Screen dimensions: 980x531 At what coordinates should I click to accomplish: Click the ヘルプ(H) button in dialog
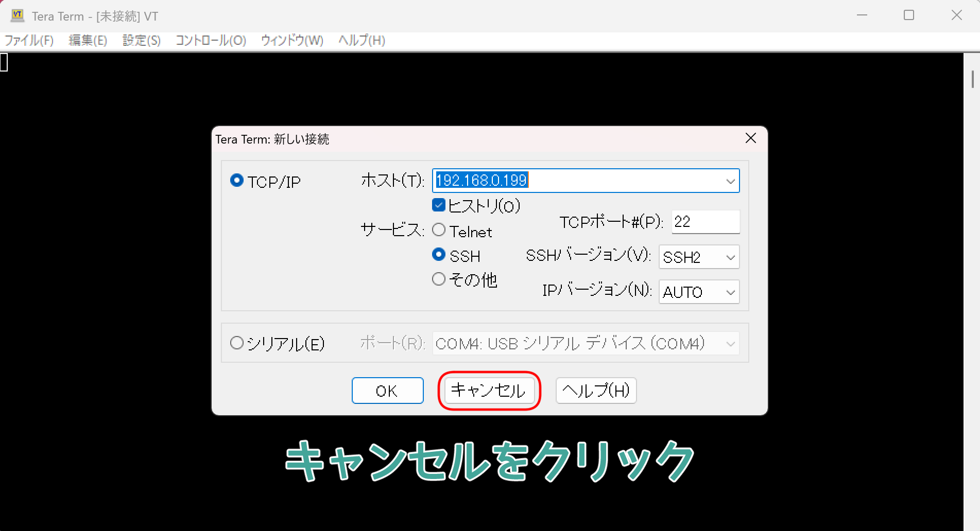pyautogui.click(x=596, y=391)
